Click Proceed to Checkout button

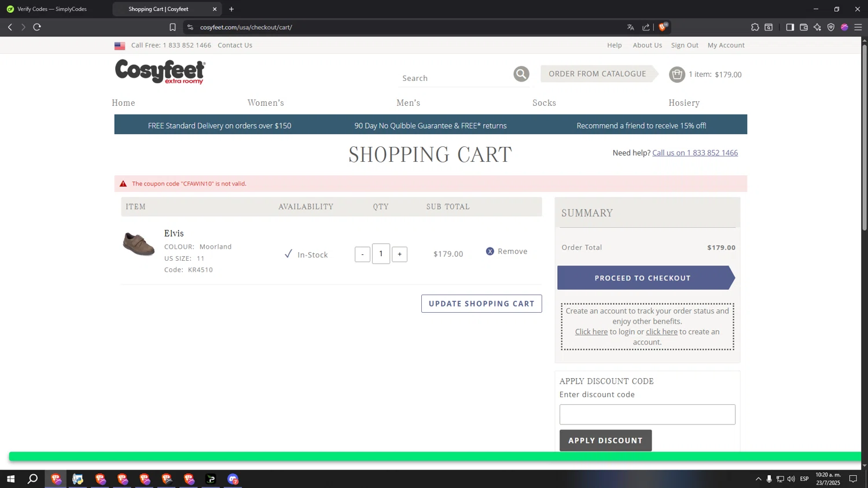pos(646,278)
